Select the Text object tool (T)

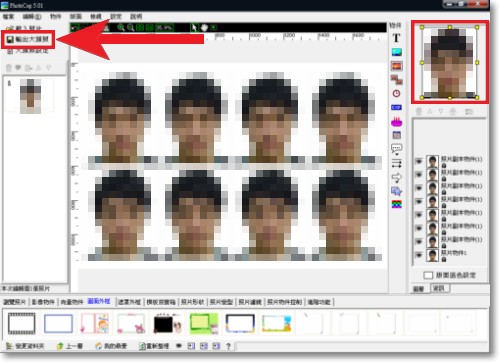[396, 38]
